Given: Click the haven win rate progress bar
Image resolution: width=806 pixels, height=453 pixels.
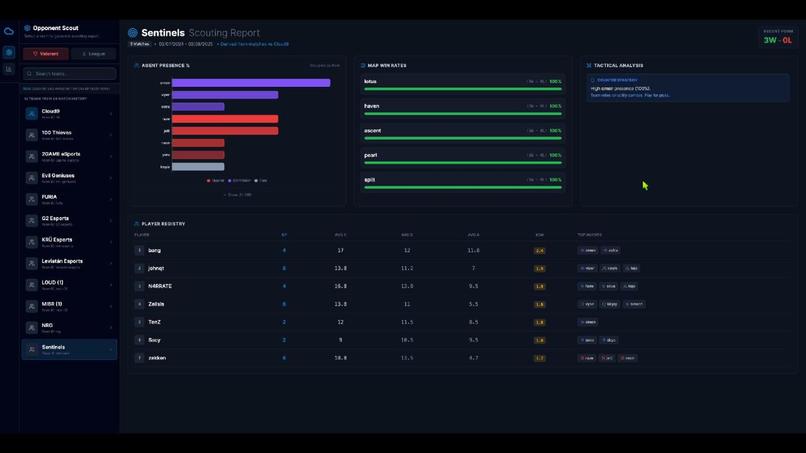Looking at the screenshot, I should [x=463, y=114].
